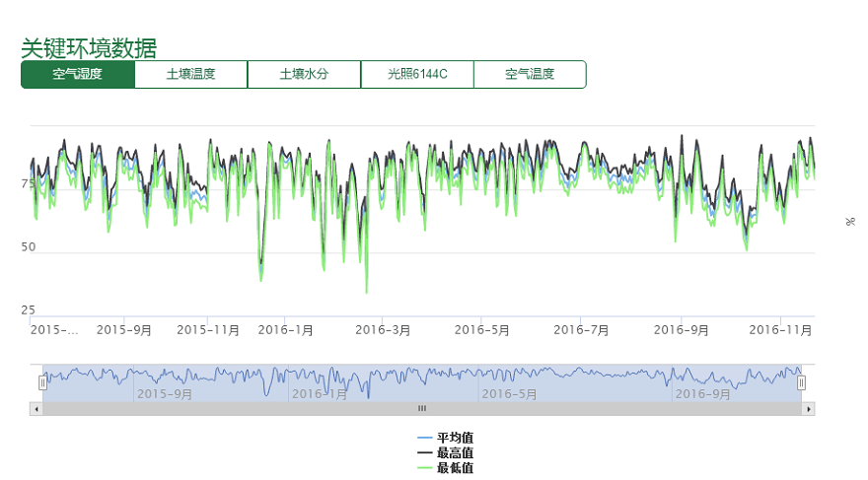Screen dimensions: 868x480
Task: Click the lowest dip point before 2016-3月
Action: (x=367, y=293)
